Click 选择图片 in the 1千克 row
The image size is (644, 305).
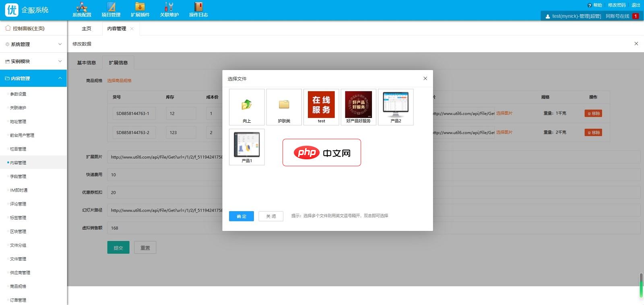504,113
